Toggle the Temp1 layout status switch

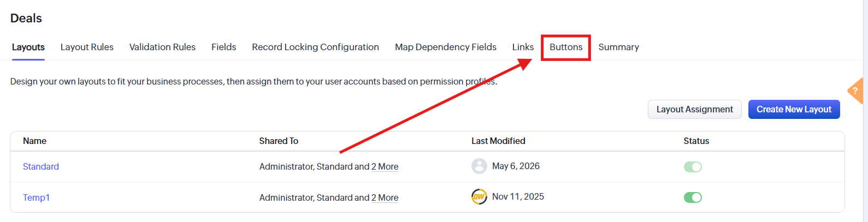coord(693,197)
